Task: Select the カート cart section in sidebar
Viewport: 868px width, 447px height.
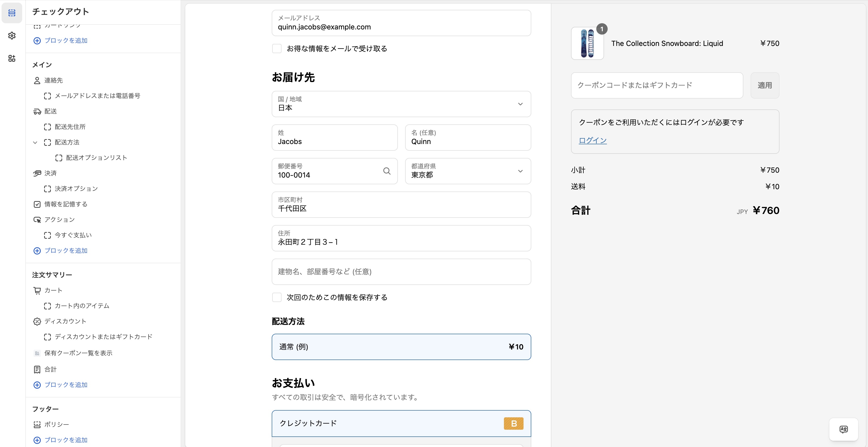Action: coord(53,290)
